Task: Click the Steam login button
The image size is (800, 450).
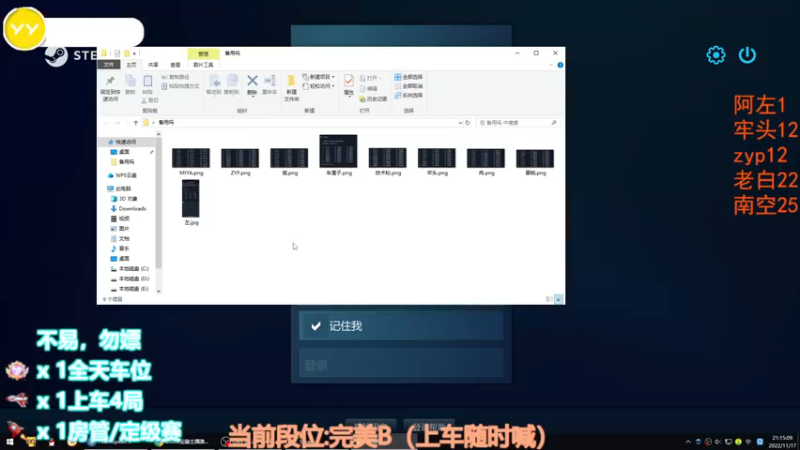Action: [401, 364]
